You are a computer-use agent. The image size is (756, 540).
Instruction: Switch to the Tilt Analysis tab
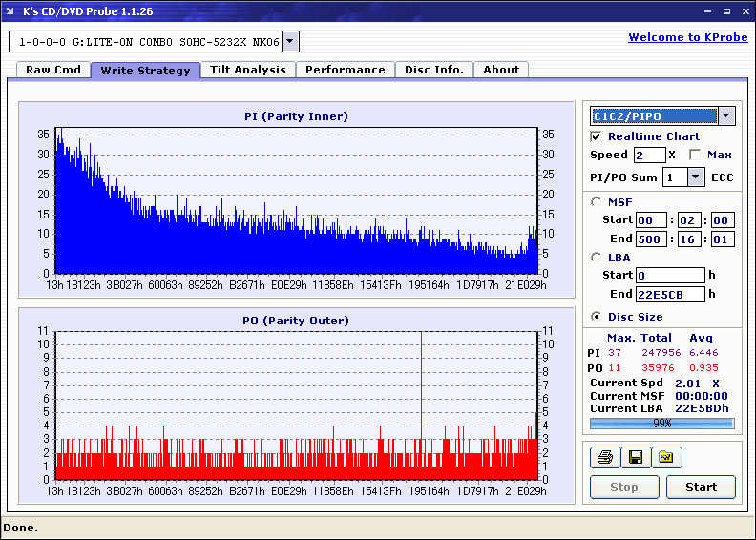point(248,70)
